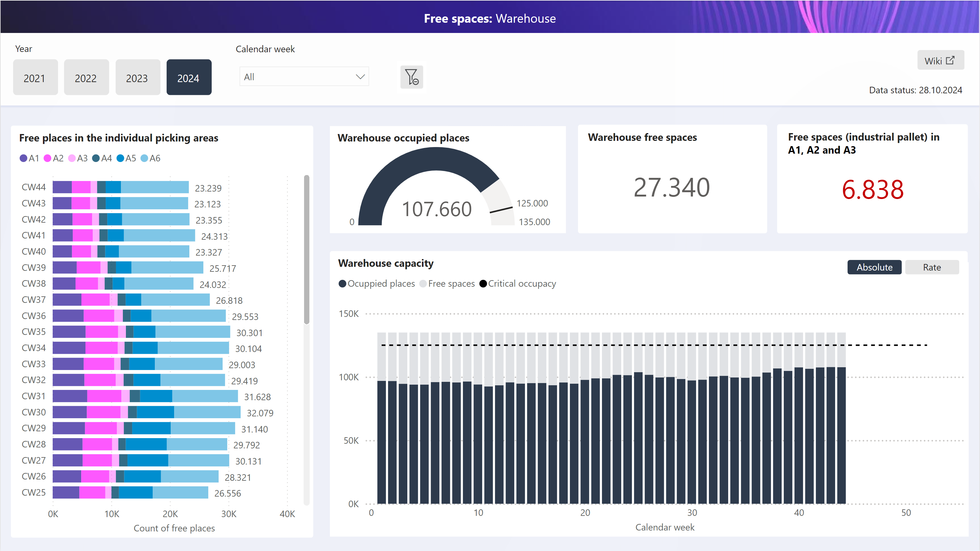
Task: Click the Count of free places axis title
Action: 174,528
